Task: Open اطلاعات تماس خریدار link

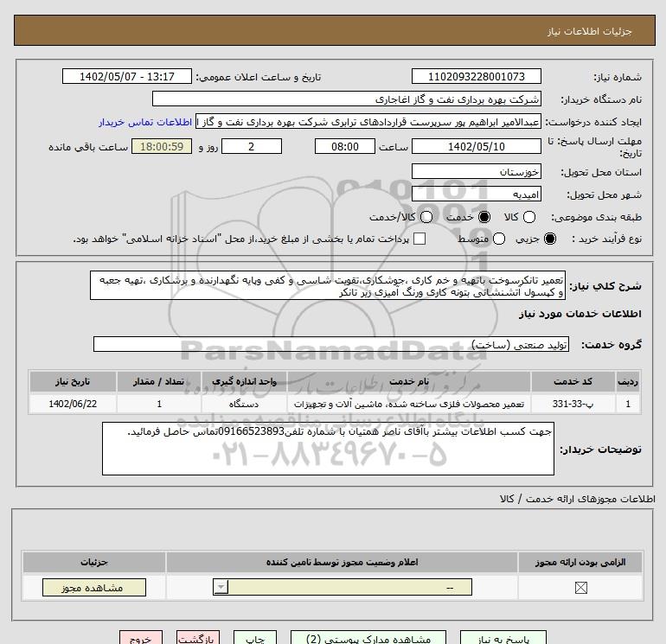Action: 145,122
